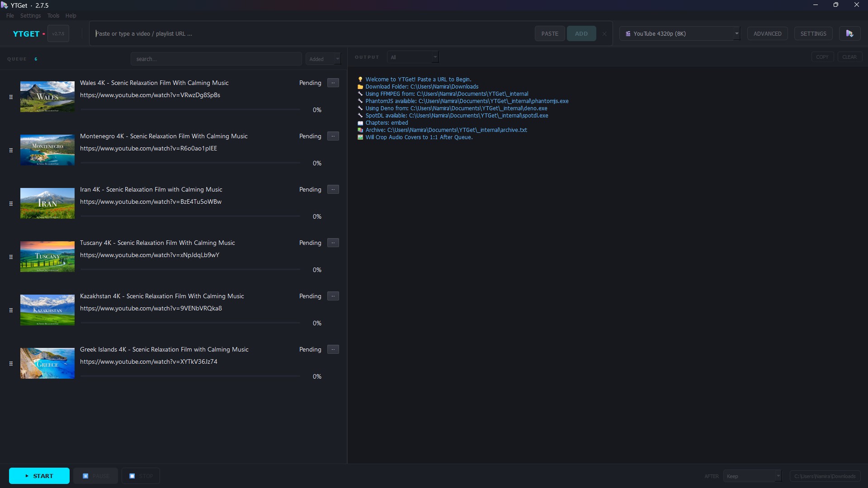868x488 pixels.
Task: Click the Greek Islands progress bar
Action: pos(190,376)
